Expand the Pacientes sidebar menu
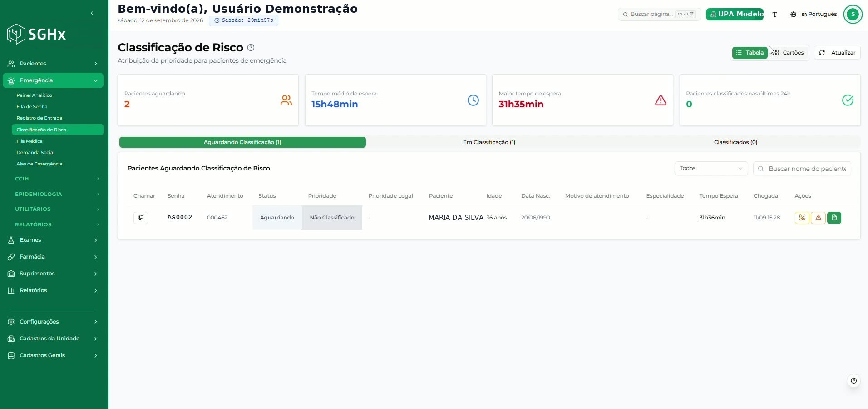 [53, 64]
